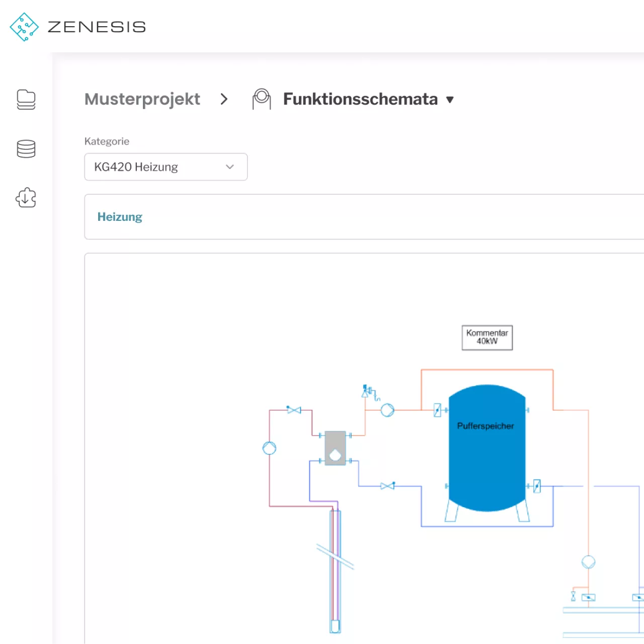The image size is (644, 644).
Task: Select the shut-off valve on upper red pipe
Action: (x=294, y=410)
